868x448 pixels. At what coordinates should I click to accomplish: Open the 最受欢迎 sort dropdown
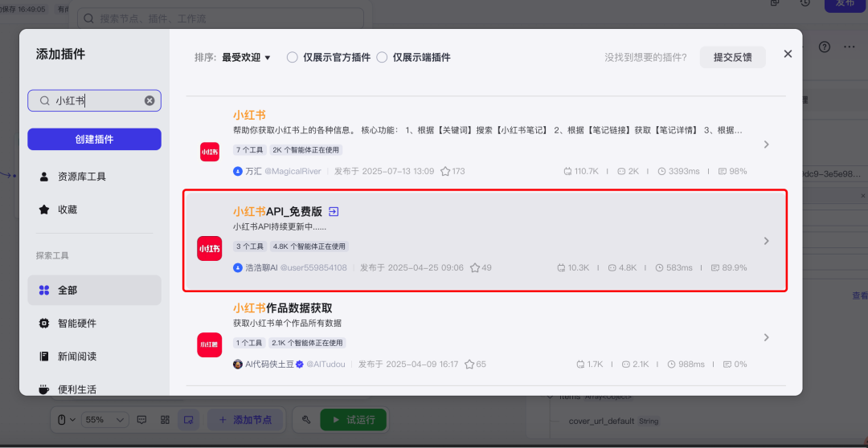tap(246, 57)
